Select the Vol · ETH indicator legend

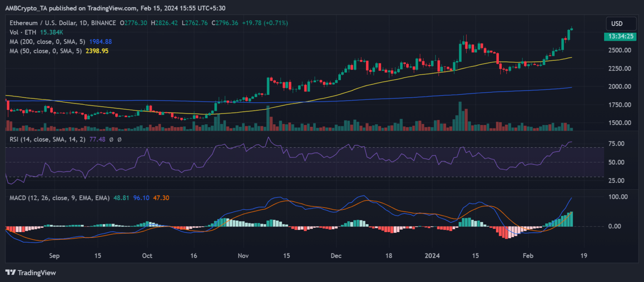click(x=23, y=32)
